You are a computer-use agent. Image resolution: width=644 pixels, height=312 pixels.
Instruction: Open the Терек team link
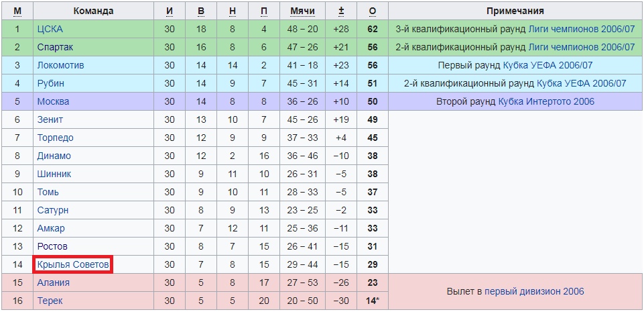pyautogui.click(x=50, y=301)
